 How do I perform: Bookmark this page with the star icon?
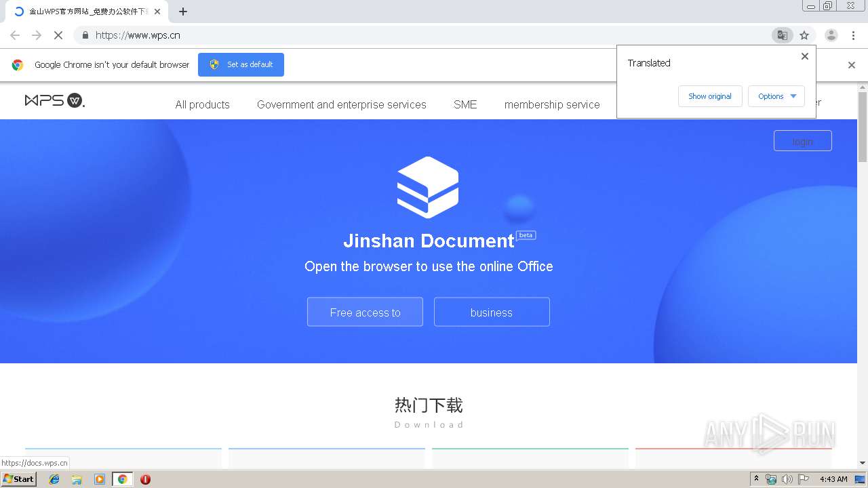click(804, 35)
